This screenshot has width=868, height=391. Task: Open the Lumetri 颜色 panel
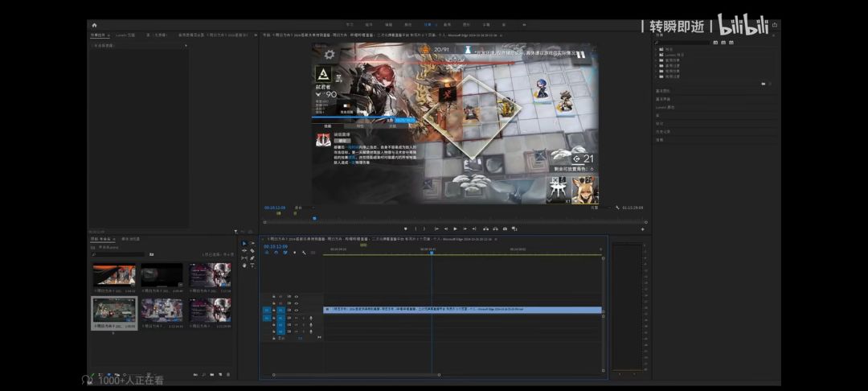(665, 108)
